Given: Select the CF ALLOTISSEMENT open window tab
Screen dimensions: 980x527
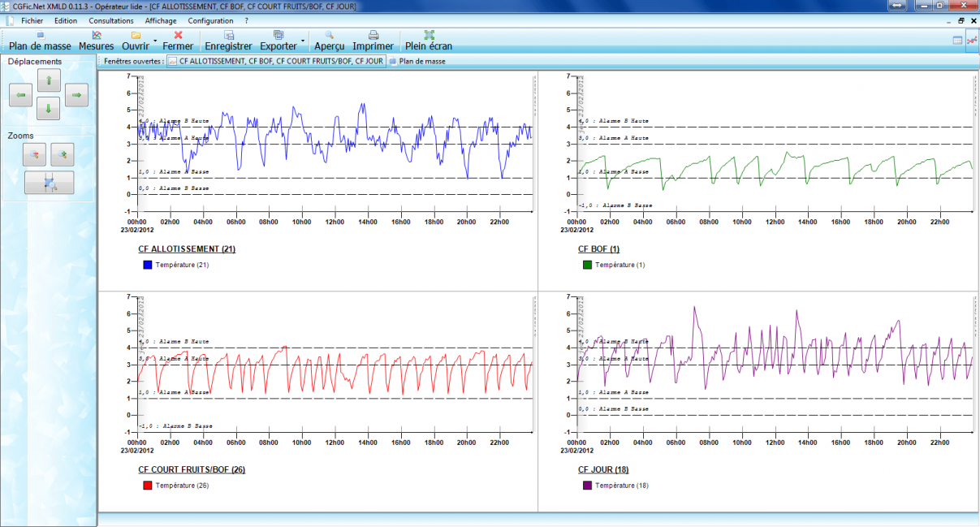Looking at the screenshot, I should [275, 61].
